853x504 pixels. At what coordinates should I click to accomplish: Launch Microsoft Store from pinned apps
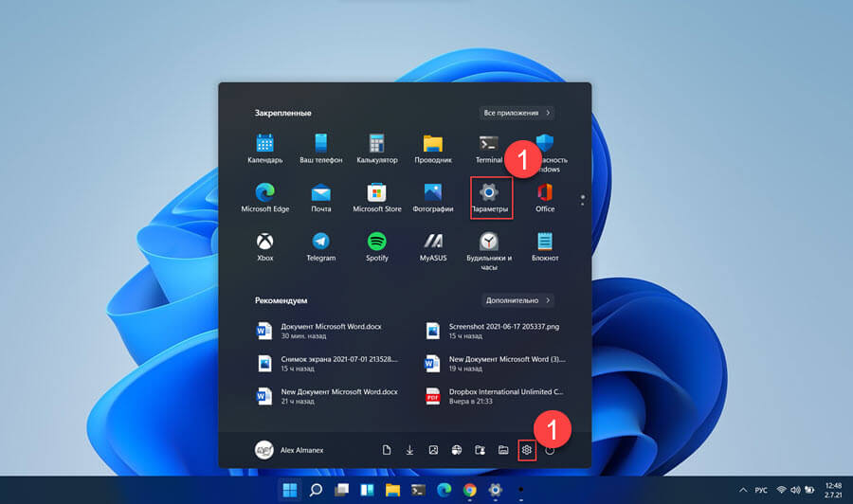coord(377,197)
